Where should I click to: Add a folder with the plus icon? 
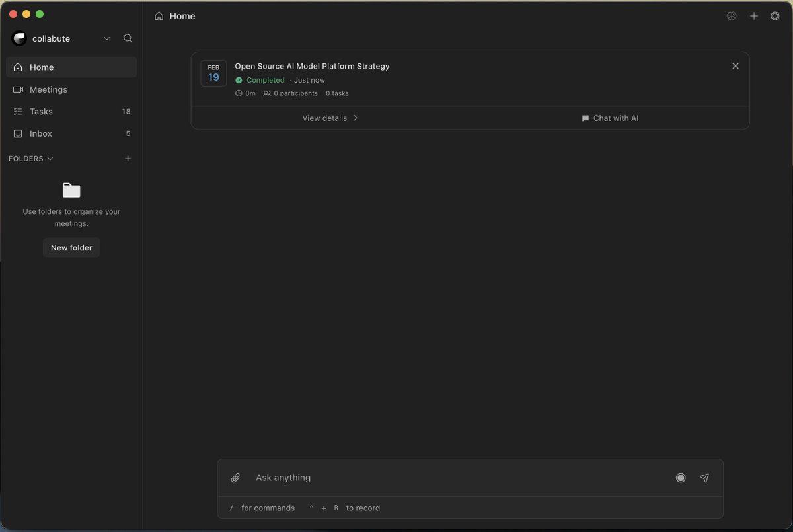(x=128, y=159)
